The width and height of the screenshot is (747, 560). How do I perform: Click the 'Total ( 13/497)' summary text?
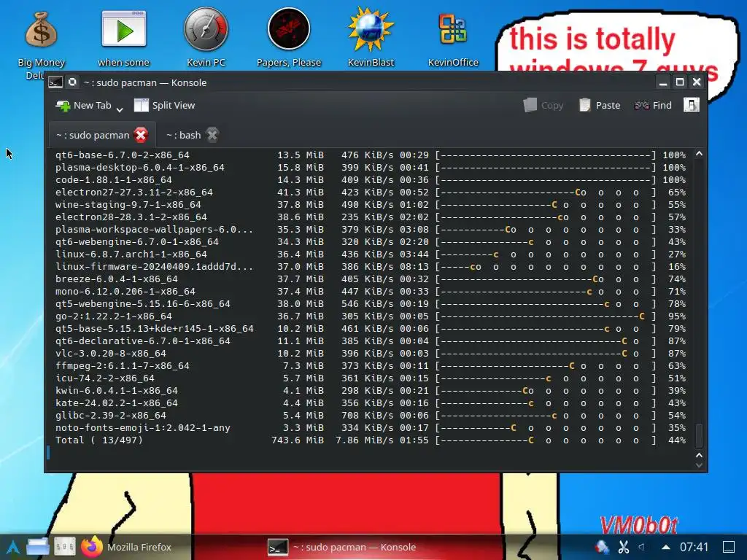pos(99,440)
